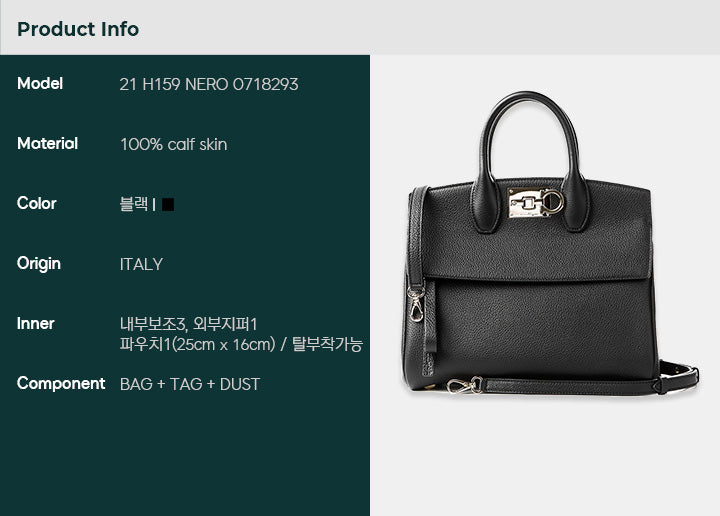Screen dimensions: 720x516
Task: Click the Color label
Action: click(37, 203)
